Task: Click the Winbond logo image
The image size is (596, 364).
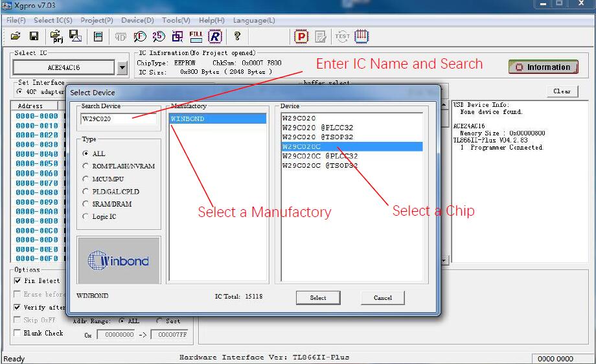Action: 119,260
